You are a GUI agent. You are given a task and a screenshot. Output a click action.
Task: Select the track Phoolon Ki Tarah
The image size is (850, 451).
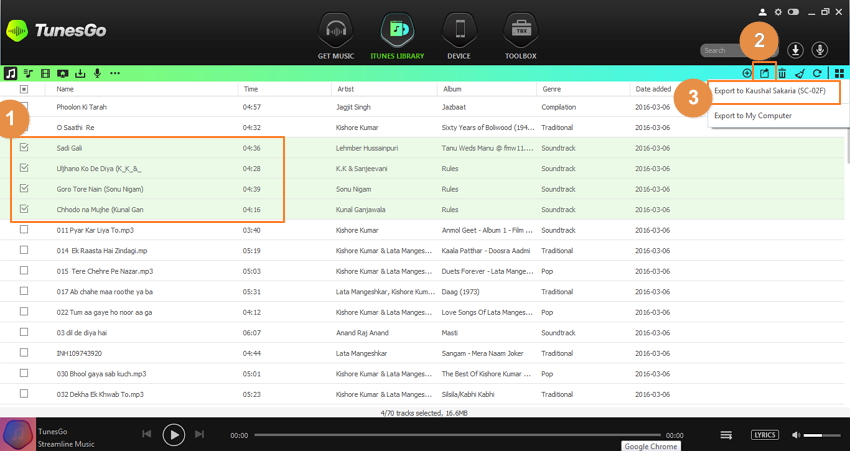click(81, 107)
